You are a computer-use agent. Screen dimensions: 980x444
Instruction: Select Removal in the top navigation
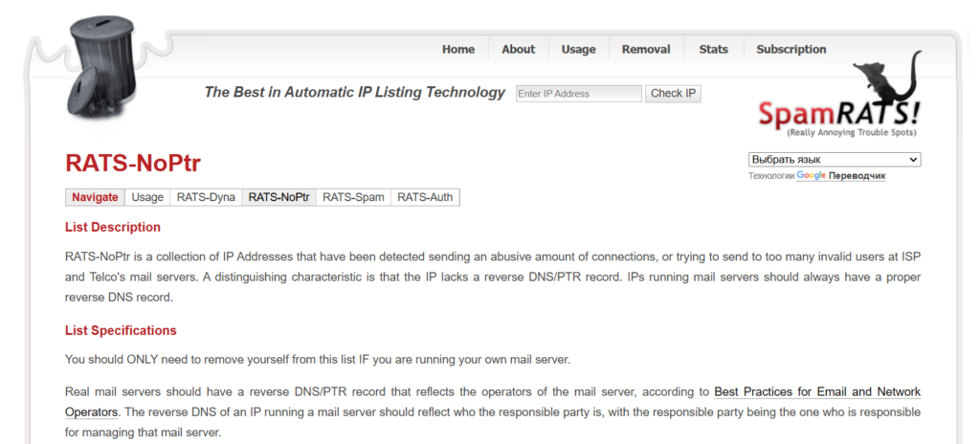[x=646, y=50]
